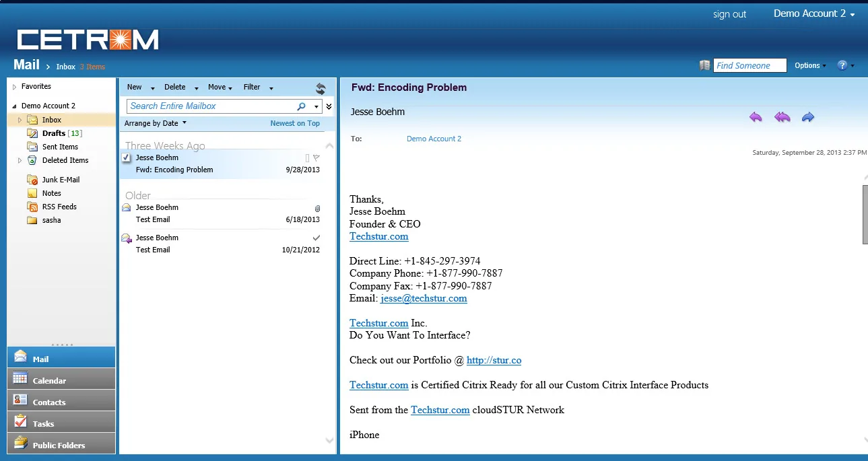Click the Deleted Items trash icon
Image resolution: width=868 pixels, height=461 pixels.
[x=32, y=160]
